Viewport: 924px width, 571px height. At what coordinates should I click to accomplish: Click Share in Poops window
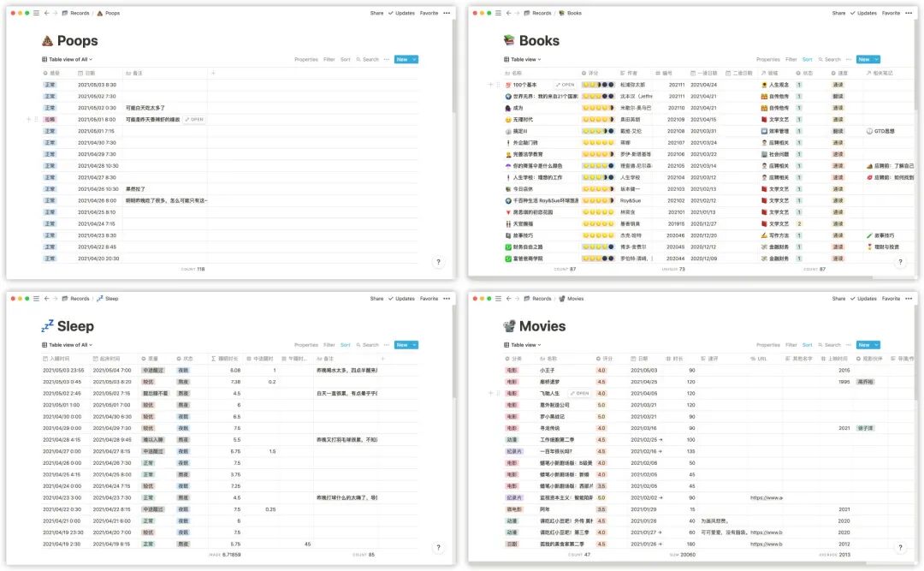coord(376,13)
